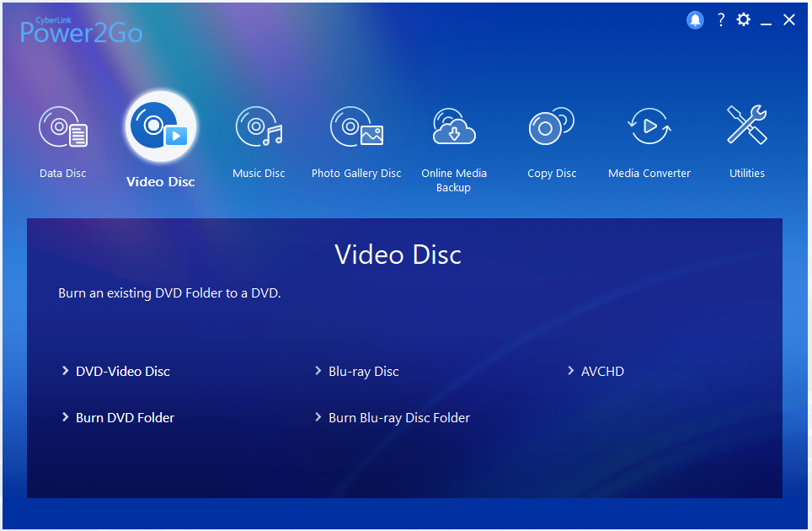Open the Media Converter icon
This screenshot has width=812, height=531.
click(x=649, y=126)
